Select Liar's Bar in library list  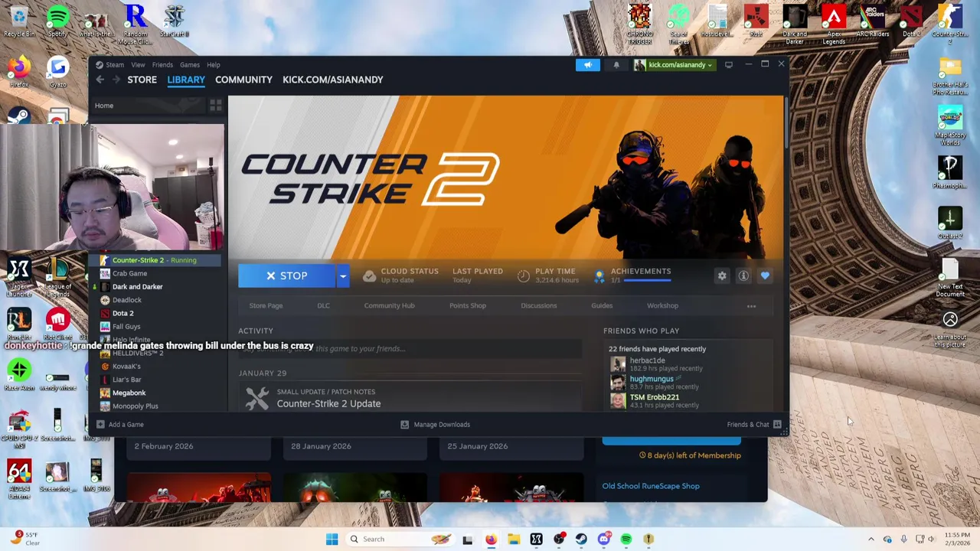pos(126,380)
